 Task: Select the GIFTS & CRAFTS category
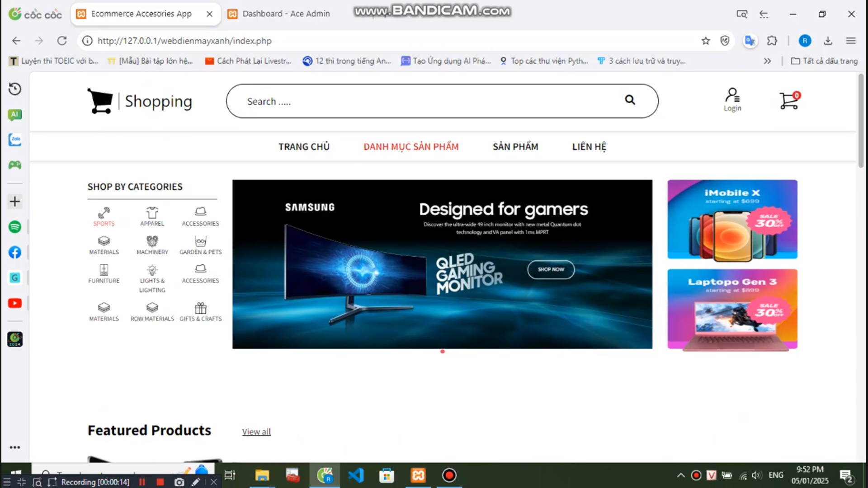pos(201,312)
